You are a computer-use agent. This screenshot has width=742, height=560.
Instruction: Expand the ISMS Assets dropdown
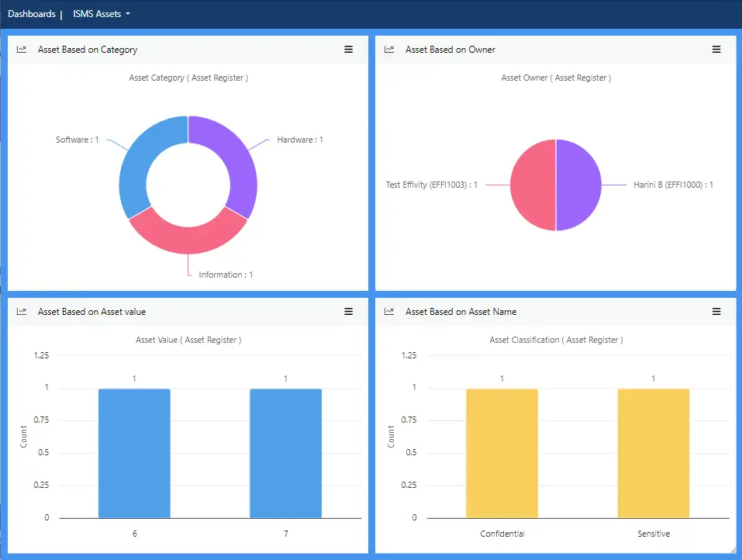click(x=102, y=14)
